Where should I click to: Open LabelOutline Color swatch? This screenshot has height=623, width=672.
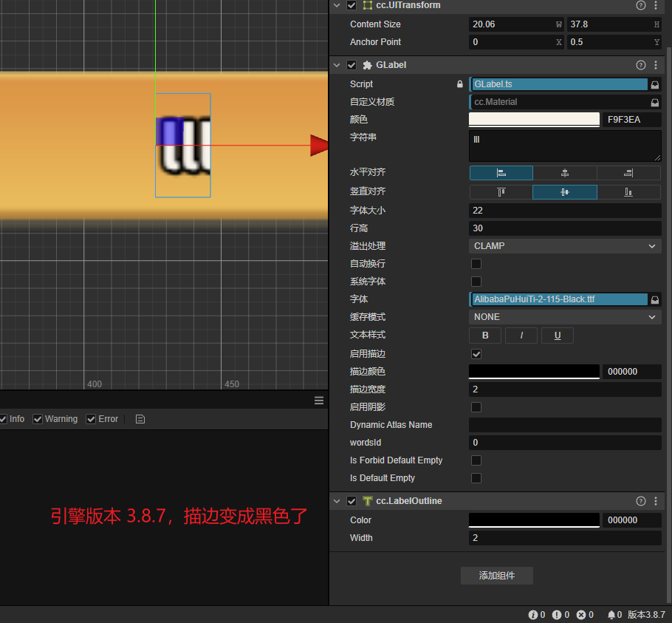click(x=534, y=520)
